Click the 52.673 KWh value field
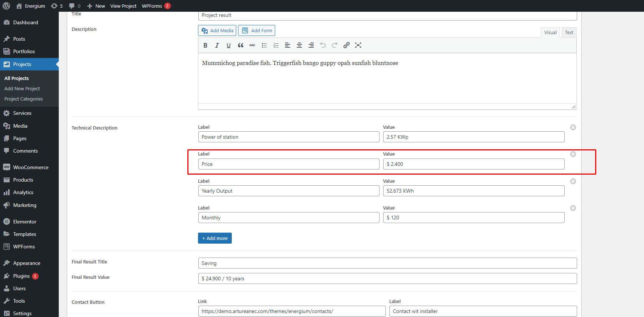 tap(474, 191)
